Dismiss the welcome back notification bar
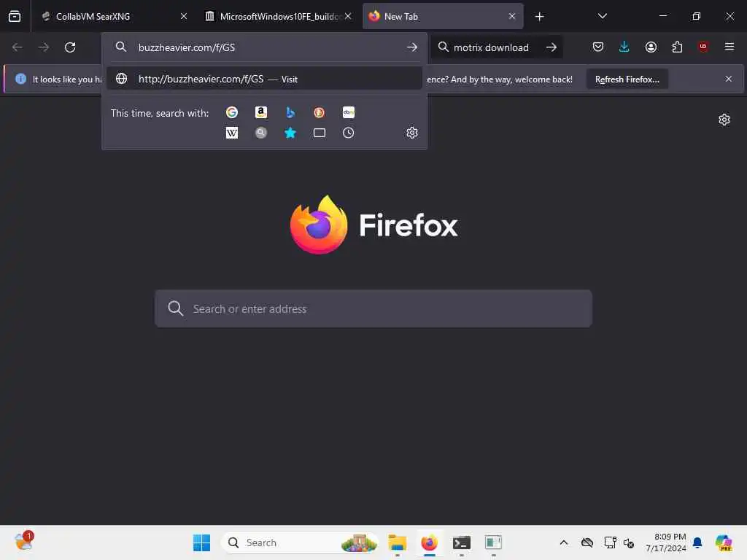The image size is (747, 560). point(729,79)
